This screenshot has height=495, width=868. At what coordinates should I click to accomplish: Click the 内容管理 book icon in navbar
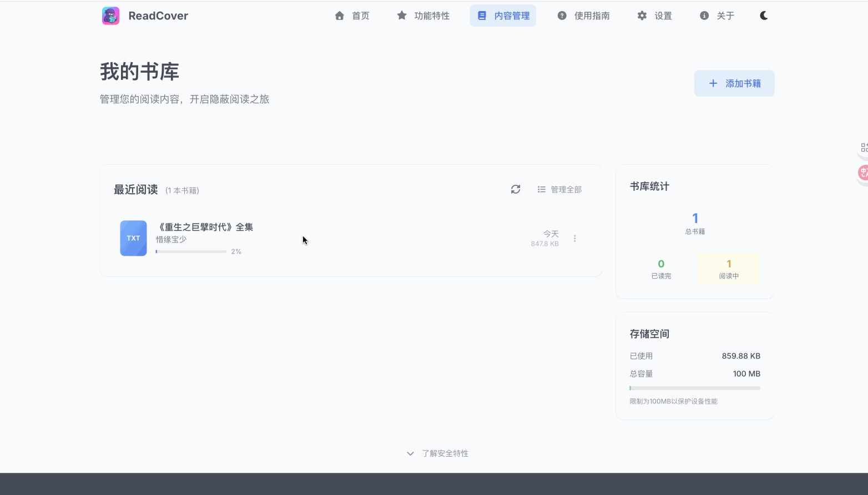tap(482, 15)
